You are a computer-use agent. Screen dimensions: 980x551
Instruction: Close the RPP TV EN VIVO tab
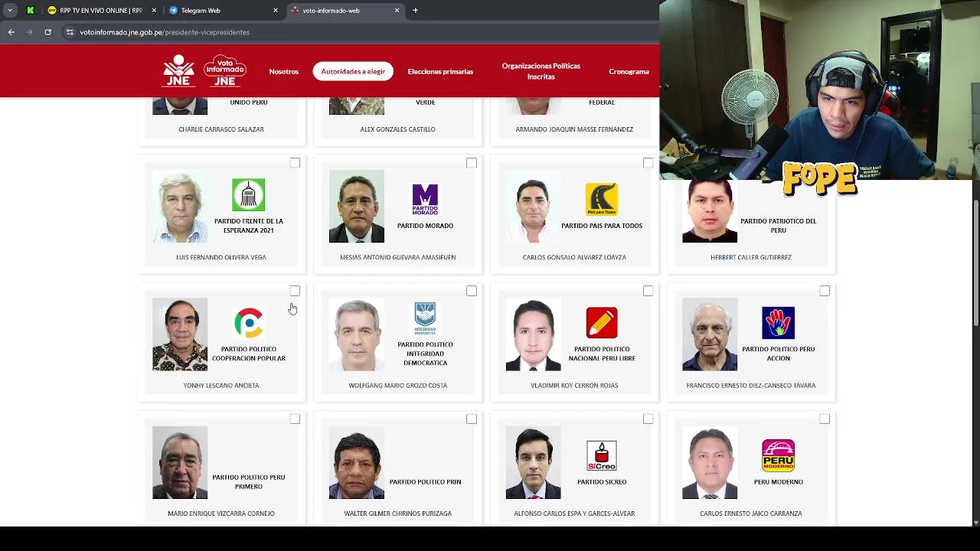153,10
